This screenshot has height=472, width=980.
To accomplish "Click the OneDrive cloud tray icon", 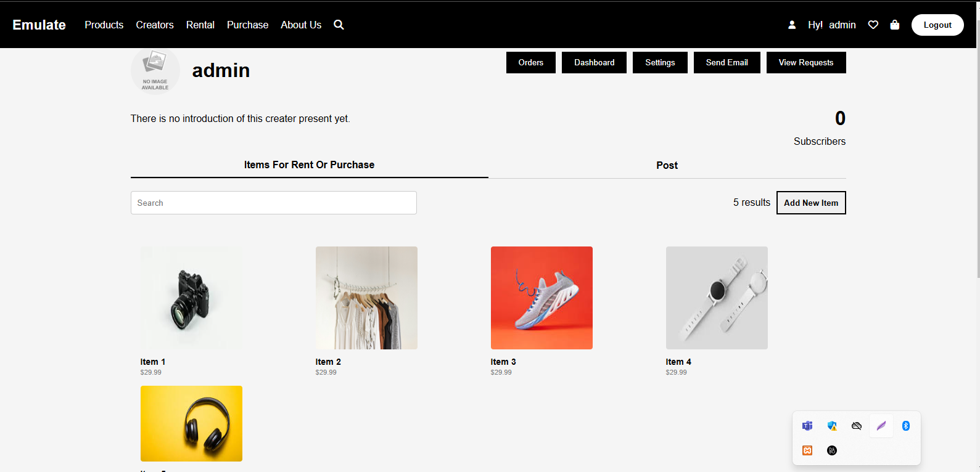I will 857,426.
